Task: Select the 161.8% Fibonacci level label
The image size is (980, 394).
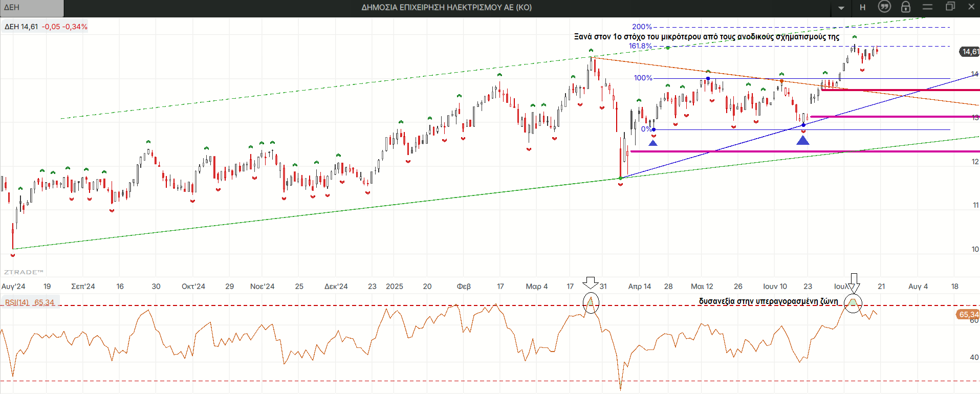Action: tap(641, 46)
